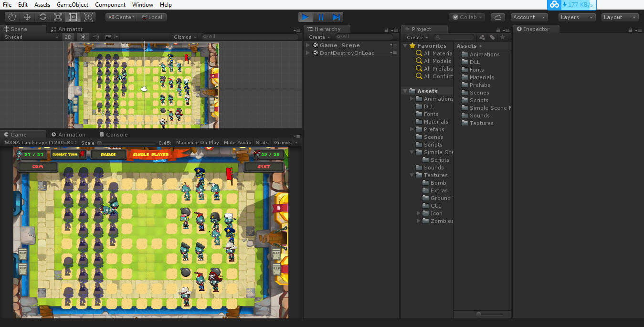Search by label tag icon in Project

(x=492, y=37)
